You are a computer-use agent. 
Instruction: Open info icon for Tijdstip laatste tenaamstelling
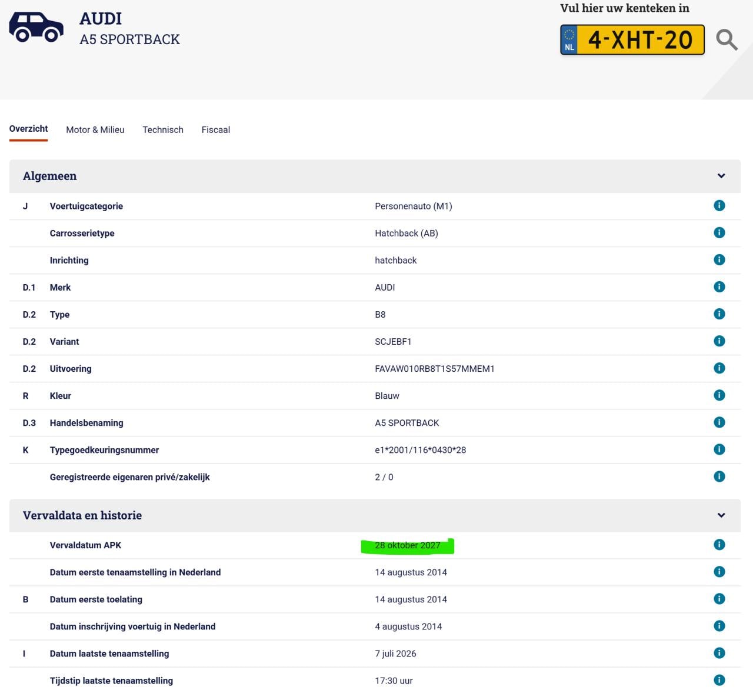click(719, 679)
